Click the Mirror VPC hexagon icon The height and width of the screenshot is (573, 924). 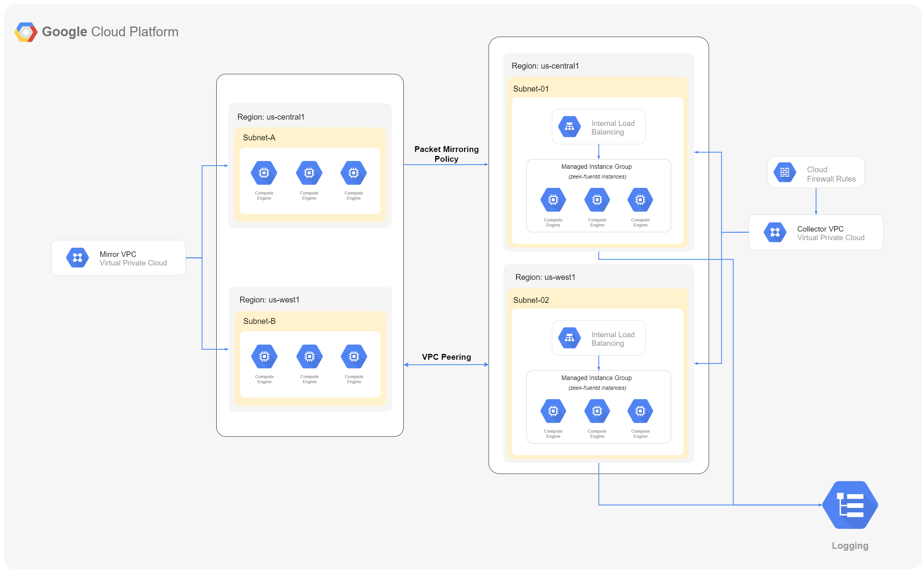(78, 258)
